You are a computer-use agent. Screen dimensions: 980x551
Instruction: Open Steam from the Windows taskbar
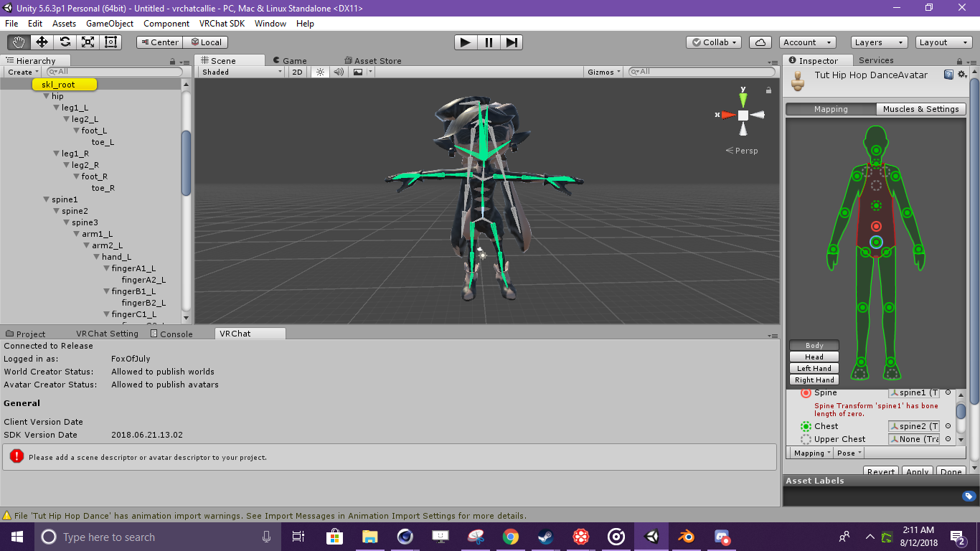pos(546,537)
